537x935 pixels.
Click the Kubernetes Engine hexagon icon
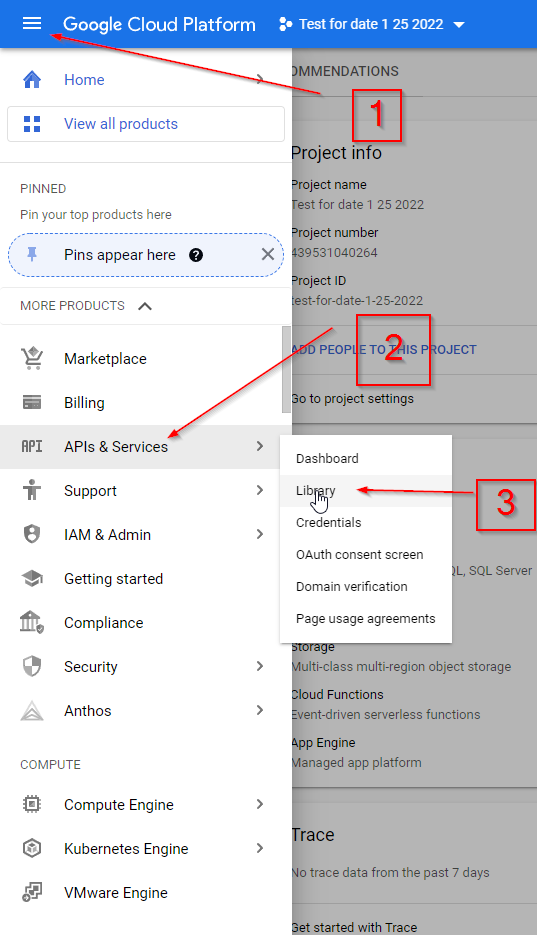[x=32, y=848]
